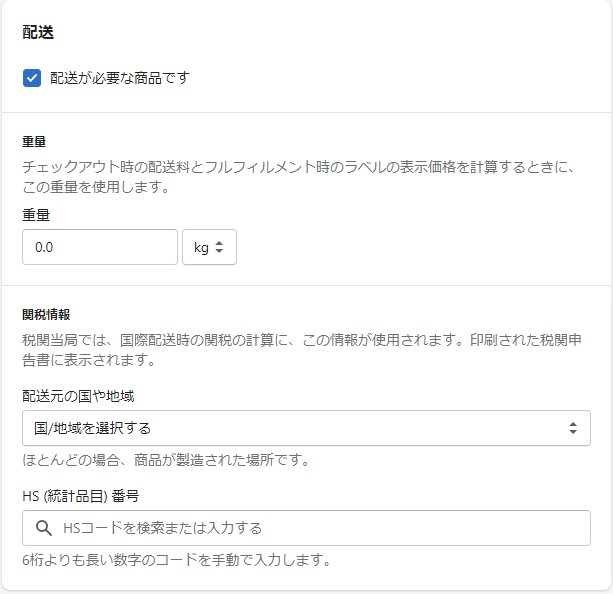Click the blue checkmark box in 配送 section
This screenshot has width=613, height=594.
point(32,78)
